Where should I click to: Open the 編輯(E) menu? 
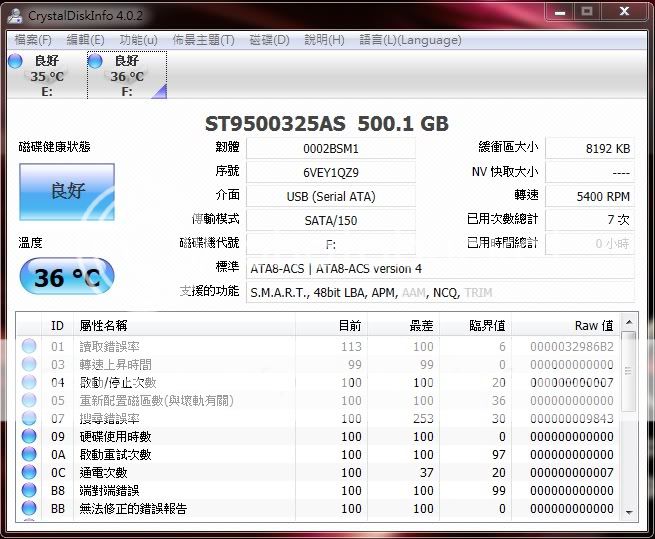tap(85, 40)
